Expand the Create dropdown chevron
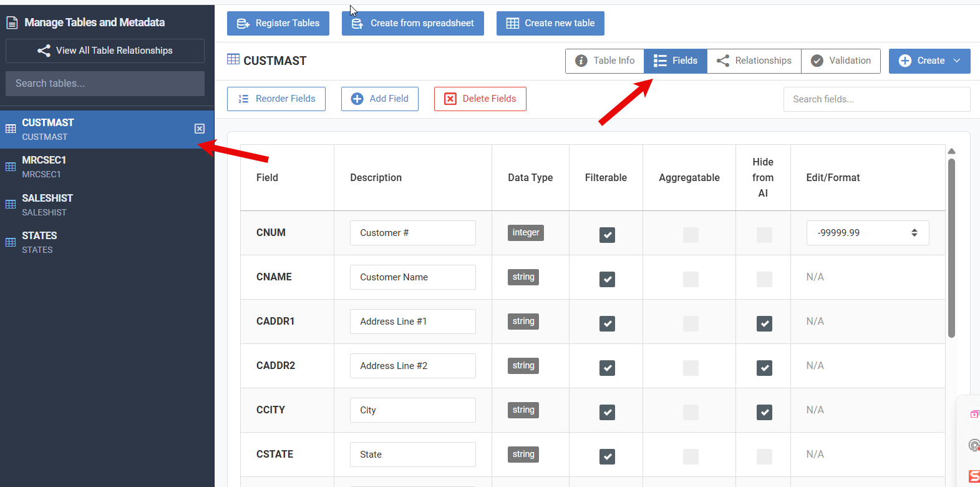This screenshot has height=487, width=980. coord(958,61)
